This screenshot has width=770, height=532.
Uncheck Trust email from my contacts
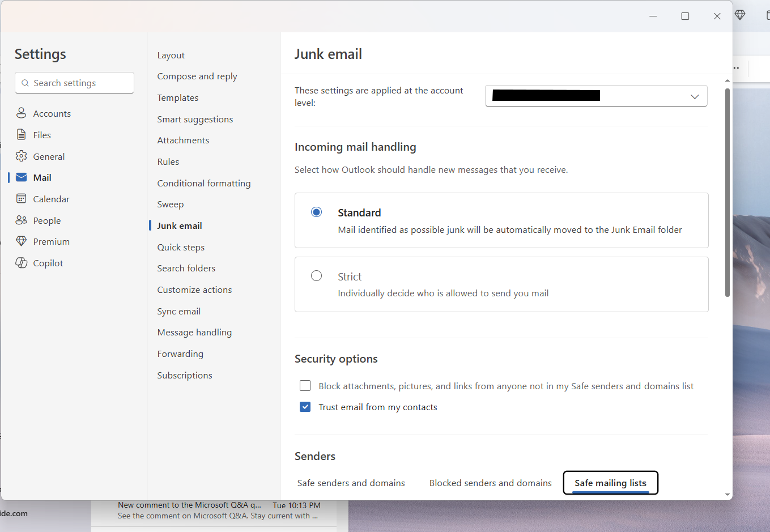click(x=305, y=407)
